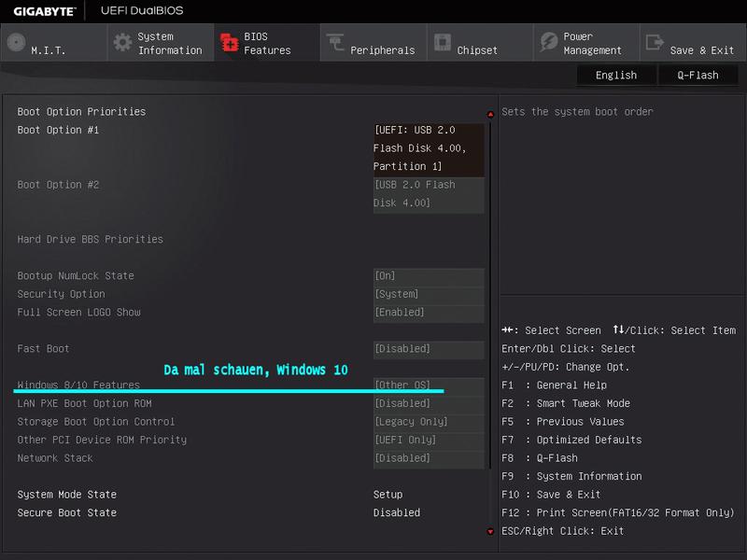This screenshot has width=747, height=560.
Task: Click the M.I.T. disc icon
Action: coord(16,42)
